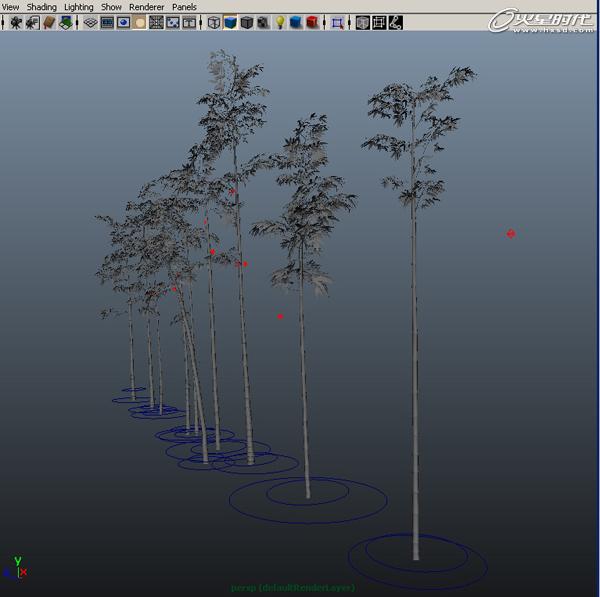The image size is (600, 597).
Task: Open the camera attributes icon
Action: point(32,22)
